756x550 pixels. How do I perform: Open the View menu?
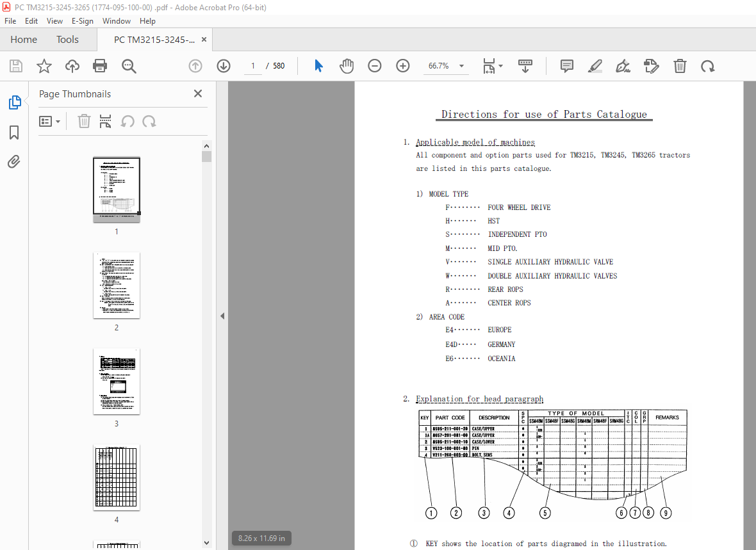(x=54, y=20)
